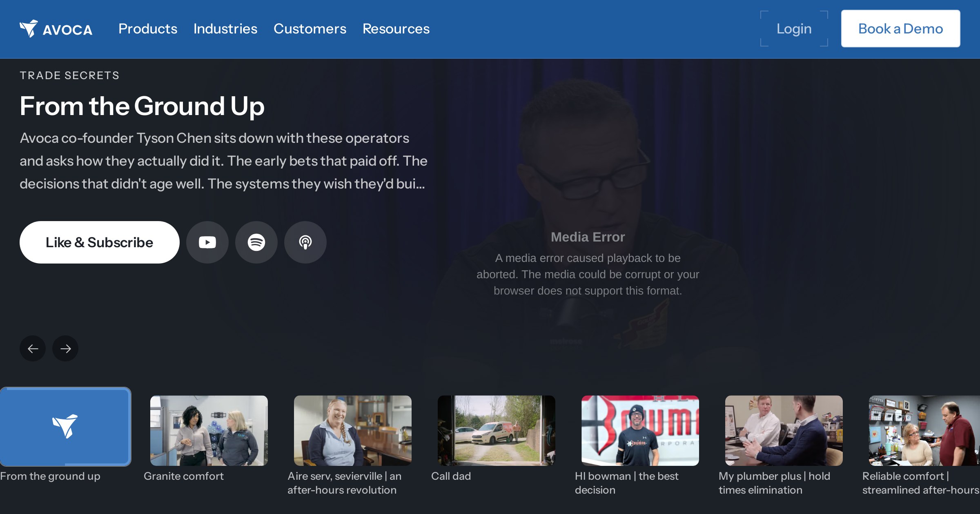
Task: Click the Book a Demo button
Action: tap(901, 29)
